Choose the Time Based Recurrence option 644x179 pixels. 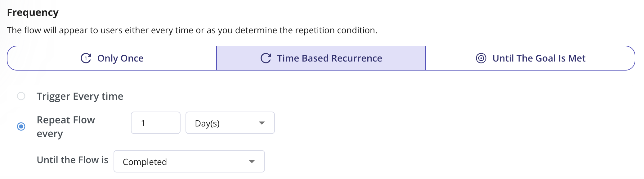(x=321, y=58)
